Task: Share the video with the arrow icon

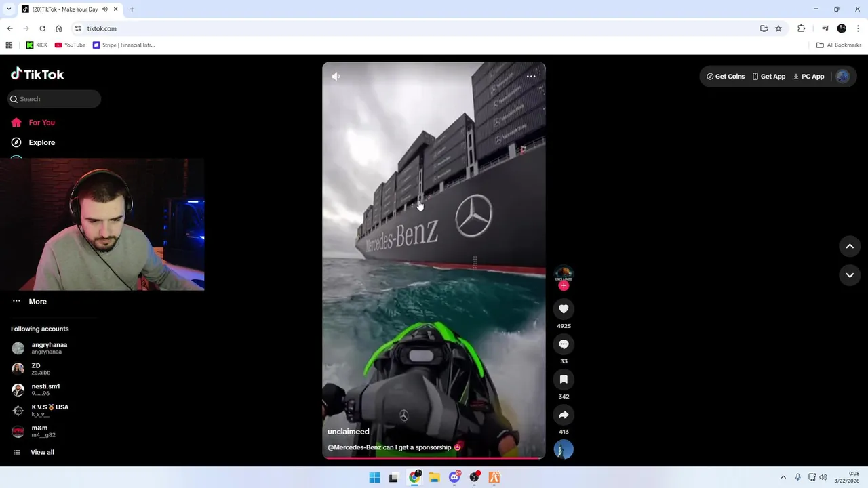Action: (x=564, y=415)
